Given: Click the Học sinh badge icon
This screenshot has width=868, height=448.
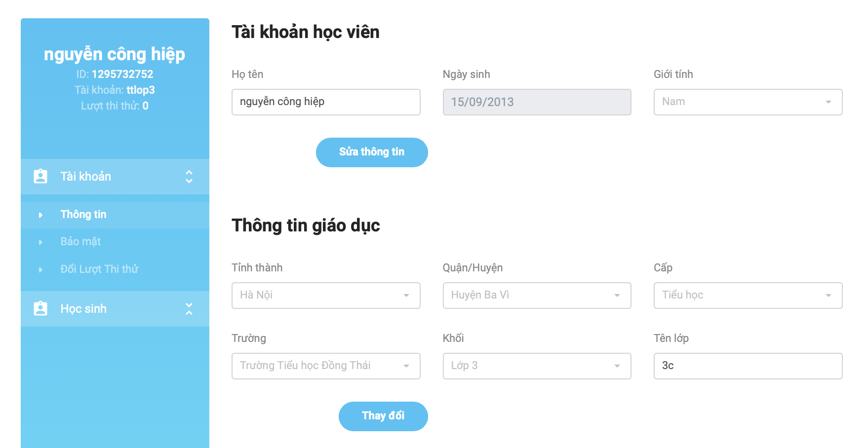Looking at the screenshot, I should tap(40, 309).
